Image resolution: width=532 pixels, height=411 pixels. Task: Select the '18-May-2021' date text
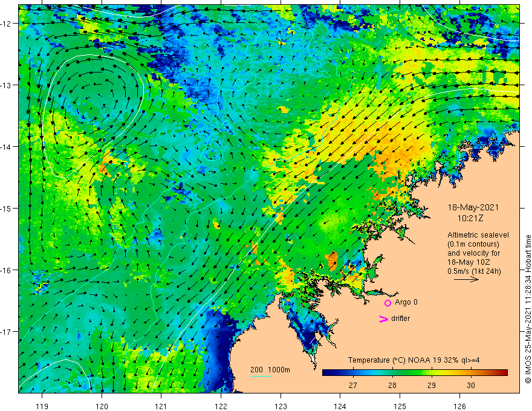click(x=473, y=207)
